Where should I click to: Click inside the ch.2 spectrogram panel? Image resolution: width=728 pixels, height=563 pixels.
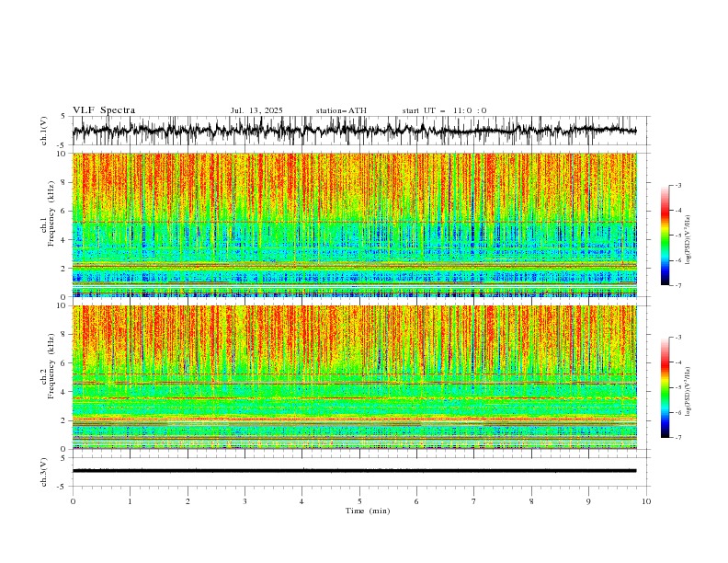(354, 377)
